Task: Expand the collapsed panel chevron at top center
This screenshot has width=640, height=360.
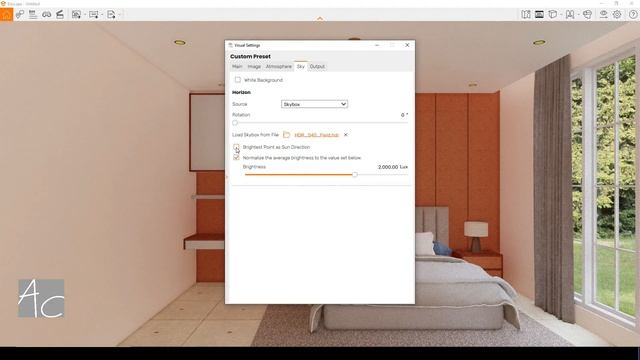Action: [x=320, y=18]
